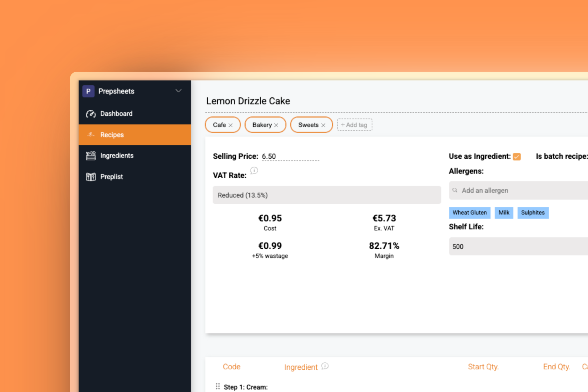Click the Ingredient column header
Image resolution: width=588 pixels, height=392 pixels.
coord(301,367)
